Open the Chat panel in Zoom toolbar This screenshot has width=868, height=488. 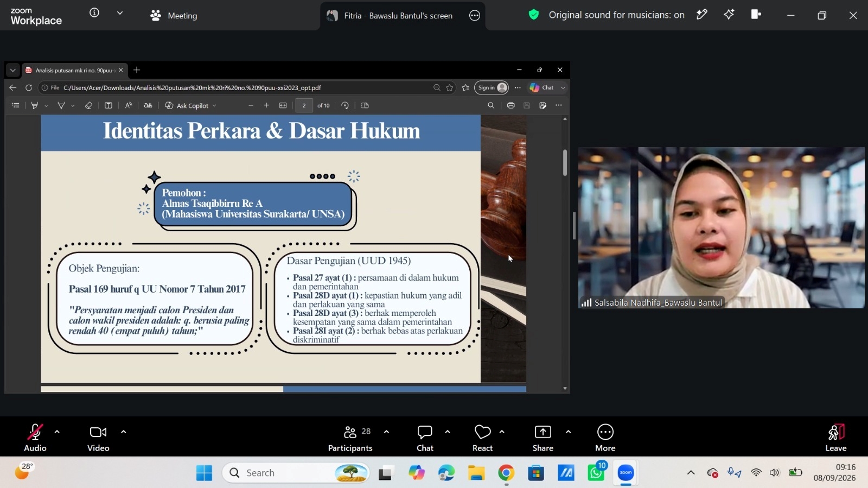click(x=425, y=438)
